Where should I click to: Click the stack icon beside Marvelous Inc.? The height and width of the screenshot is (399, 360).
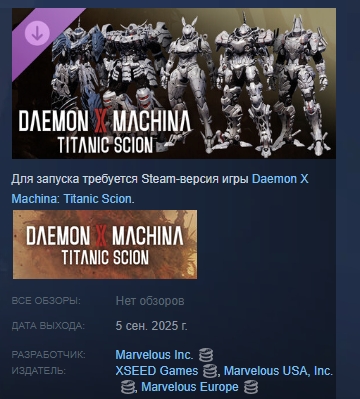[x=206, y=355]
